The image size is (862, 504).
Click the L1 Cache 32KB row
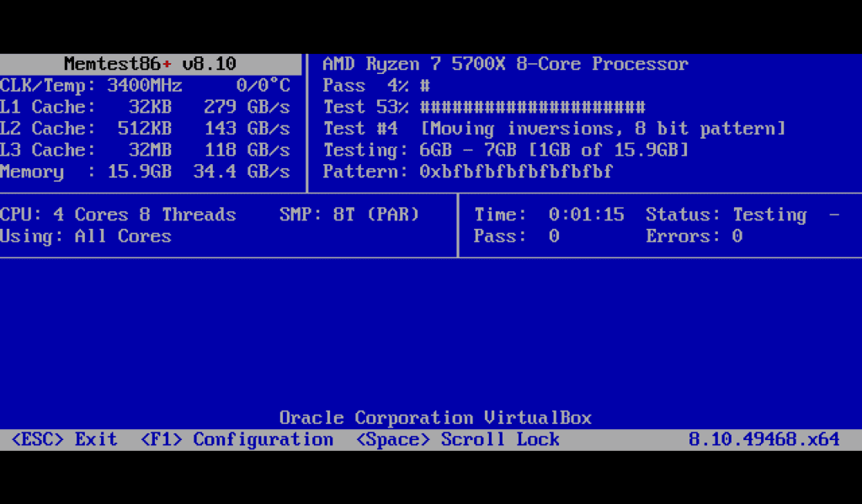coord(145,107)
